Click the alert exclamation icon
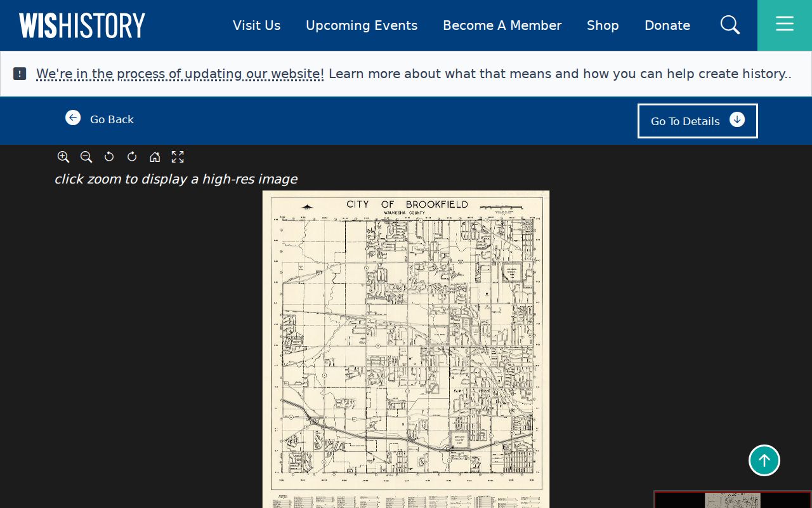The width and height of the screenshot is (812, 508). (20, 74)
